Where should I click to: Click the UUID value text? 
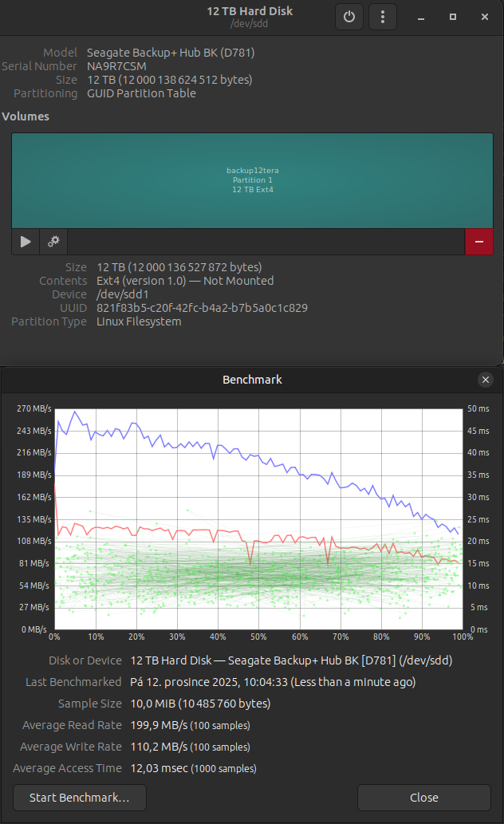pyautogui.click(x=202, y=308)
